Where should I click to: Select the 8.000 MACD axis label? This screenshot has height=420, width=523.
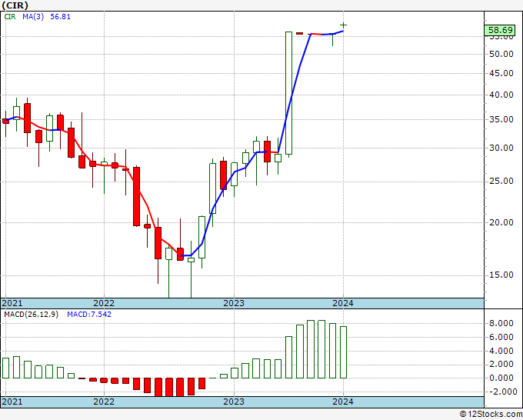501,323
